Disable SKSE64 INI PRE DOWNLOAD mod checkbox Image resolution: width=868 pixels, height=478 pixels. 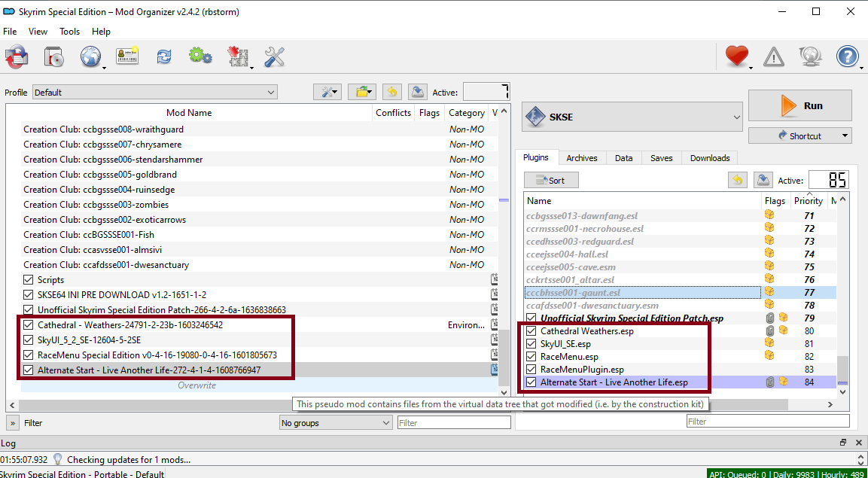[x=29, y=295]
